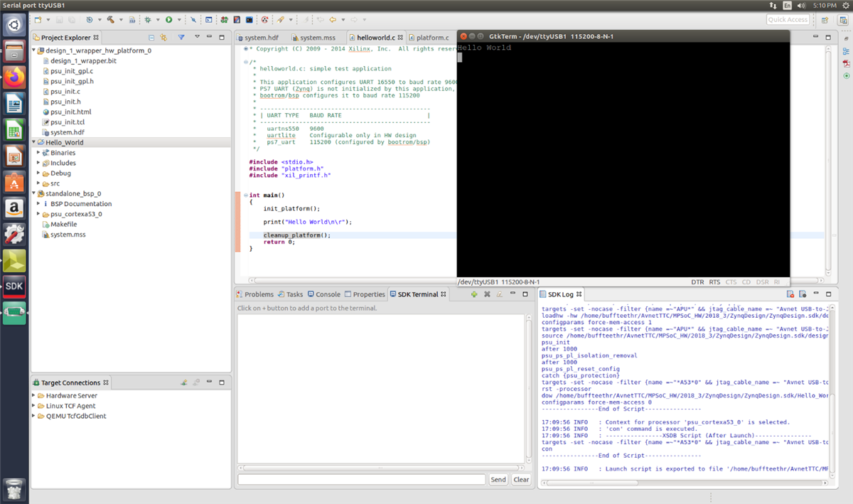Screen dimensions: 853x504
Task: Click the green Run button in toolbar
Action: pyautogui.click(x=168, y=20)
